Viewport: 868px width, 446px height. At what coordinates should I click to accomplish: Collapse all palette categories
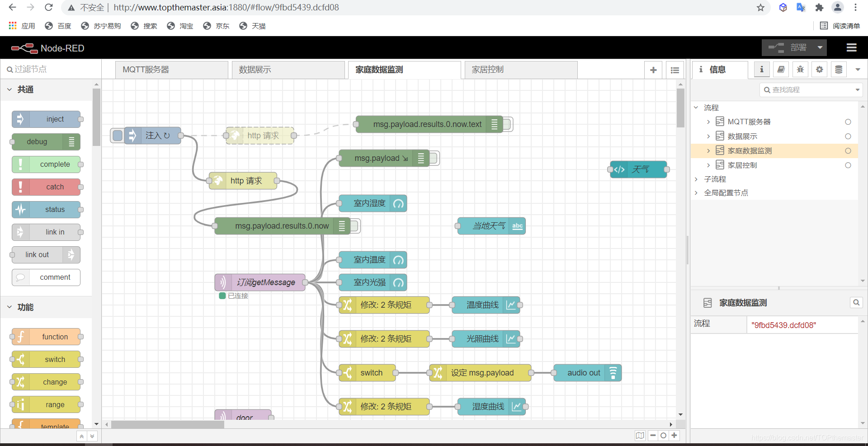pos(81,436)
